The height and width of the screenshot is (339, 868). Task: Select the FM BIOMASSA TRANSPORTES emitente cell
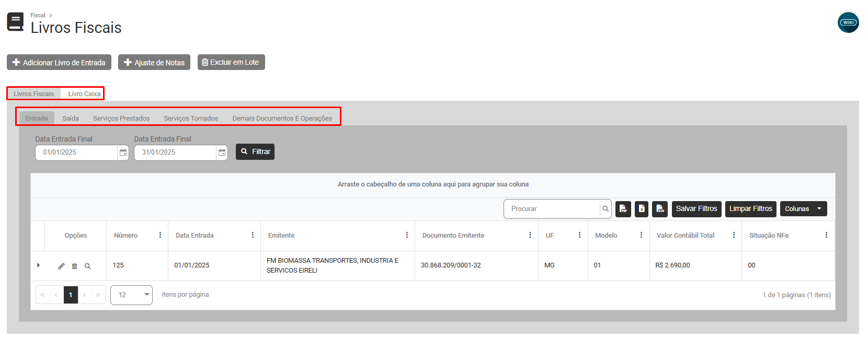pyautogui.click(x=338, y=266)
